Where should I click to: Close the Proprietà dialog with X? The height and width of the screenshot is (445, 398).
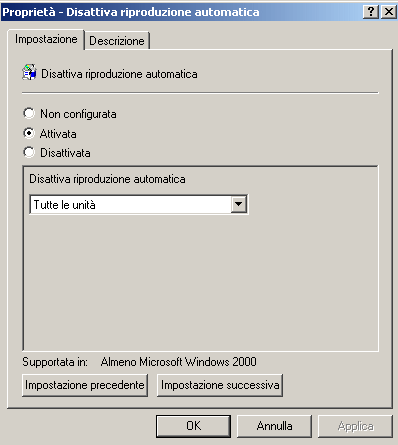[388, 12]
